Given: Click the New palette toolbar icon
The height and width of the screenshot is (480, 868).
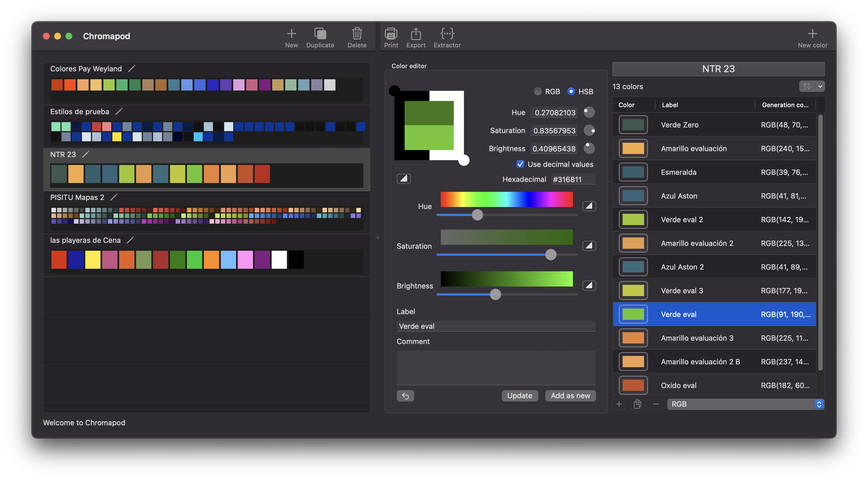Looking at the screenshot, I should coord(291,34).
